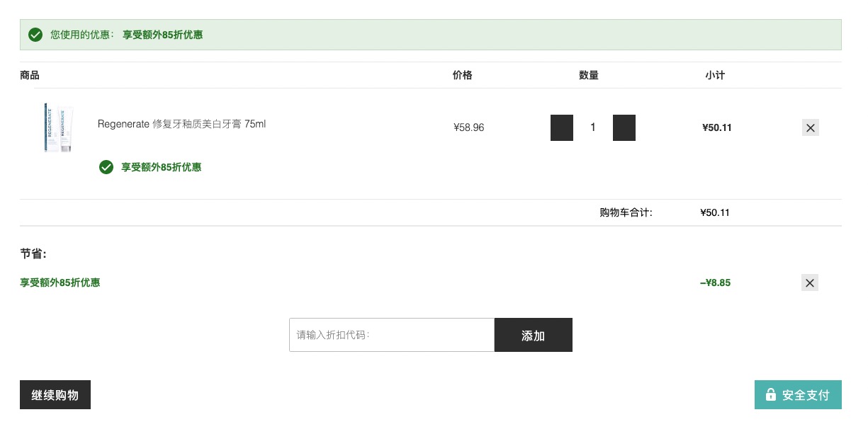Decrease toothpaste quantity with the left stepper
The width and height of the screenshot is (868, 434).
coord(562,127)
